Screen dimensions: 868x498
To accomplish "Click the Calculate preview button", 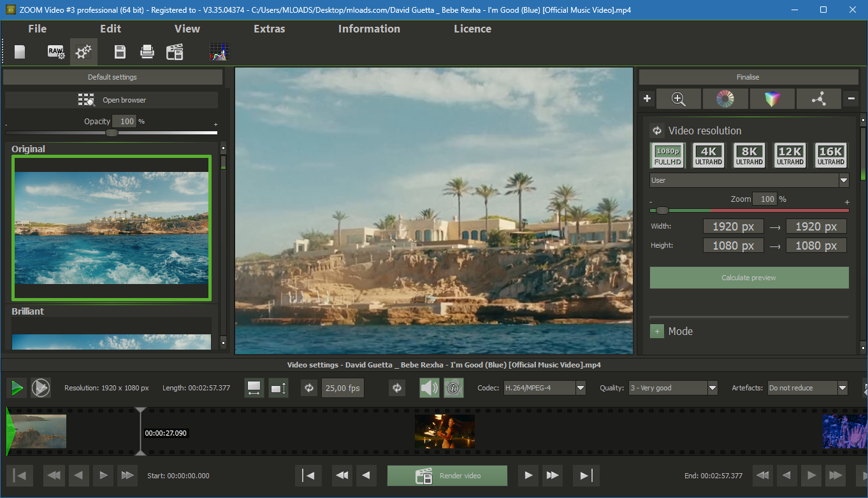I will (x=749, y=278).
